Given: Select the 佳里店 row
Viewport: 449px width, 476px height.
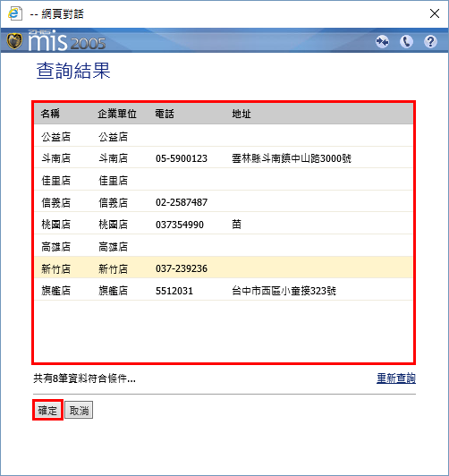Looking at the screenshot, I should (224, 180).
